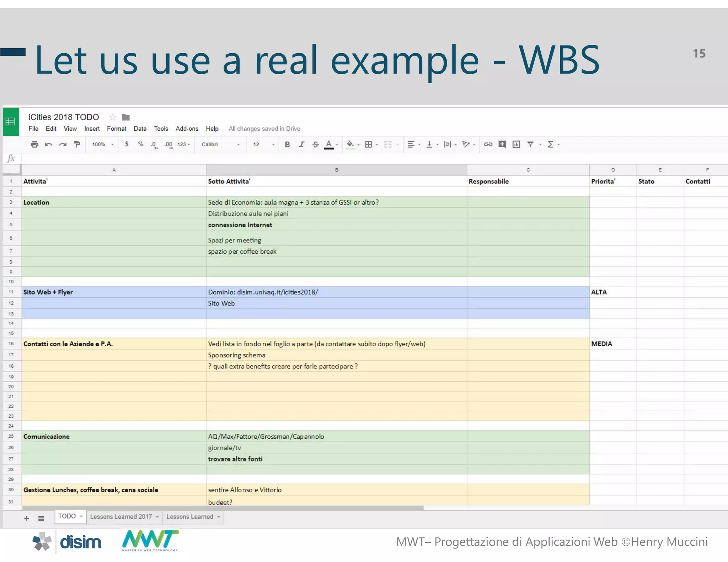Open text wrapping options

(x=448, y=144)
